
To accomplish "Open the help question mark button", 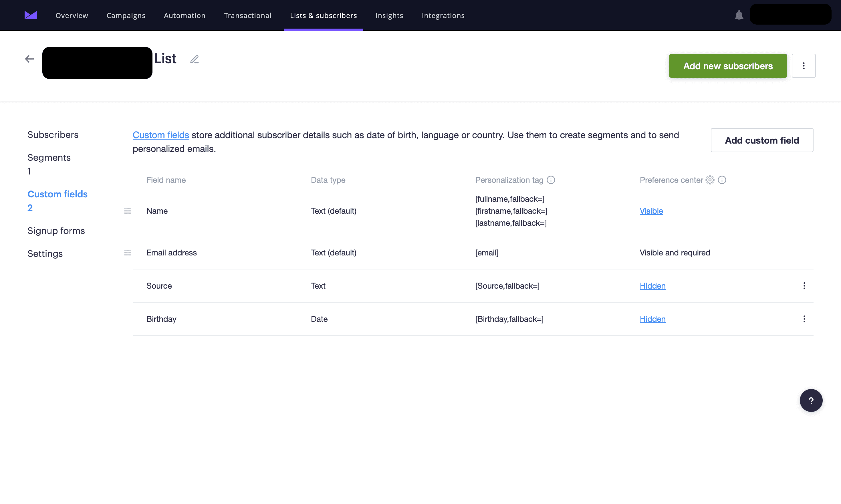I will 811,400.
